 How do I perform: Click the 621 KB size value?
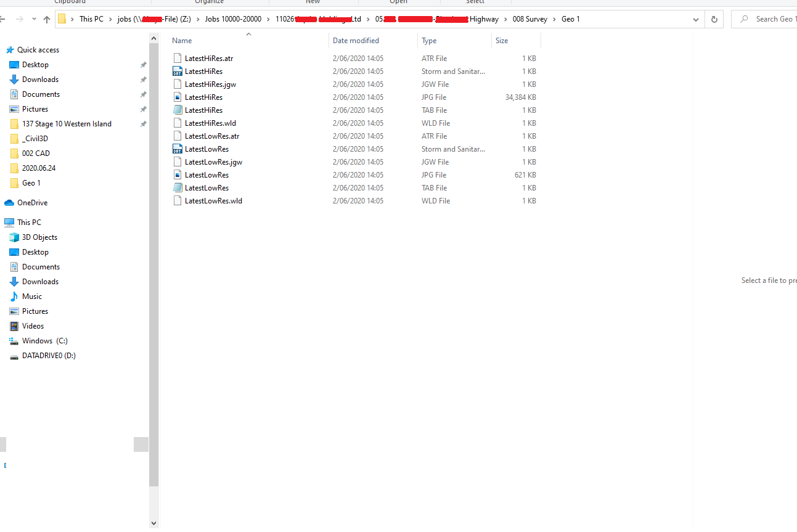[525, 175]
